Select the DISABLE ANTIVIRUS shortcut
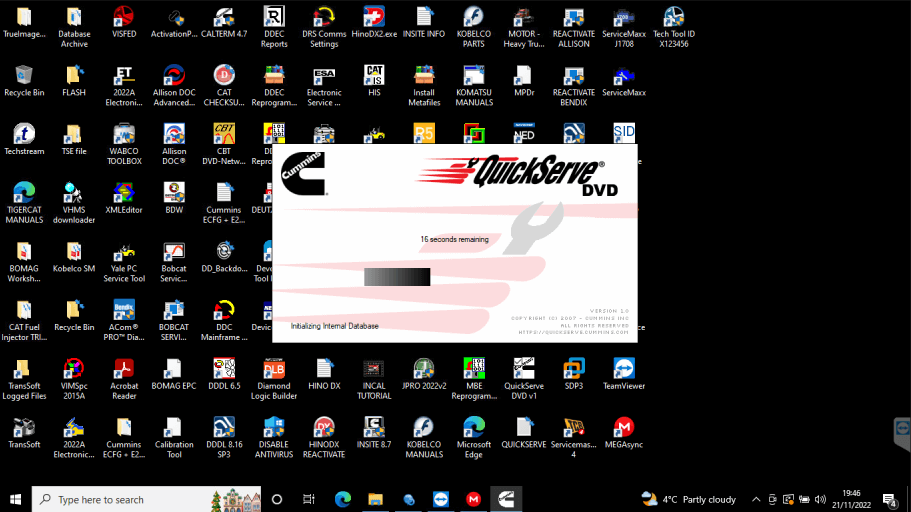This screenshot has width=911, height=512. coord(274,429)
